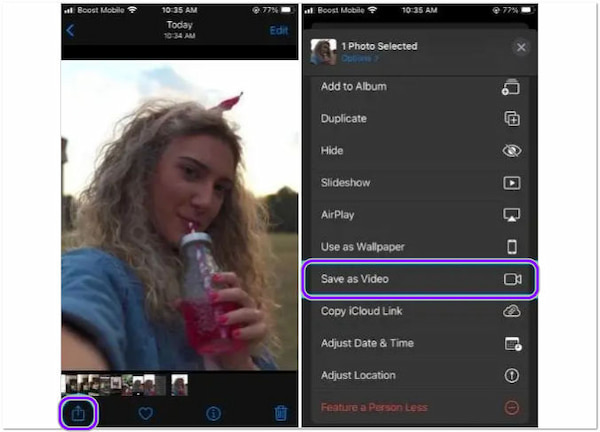Tap the red Feature a Person Less option
Viewport: 600px width, 432px height.
pyautogui.click(x=420, y=407)
